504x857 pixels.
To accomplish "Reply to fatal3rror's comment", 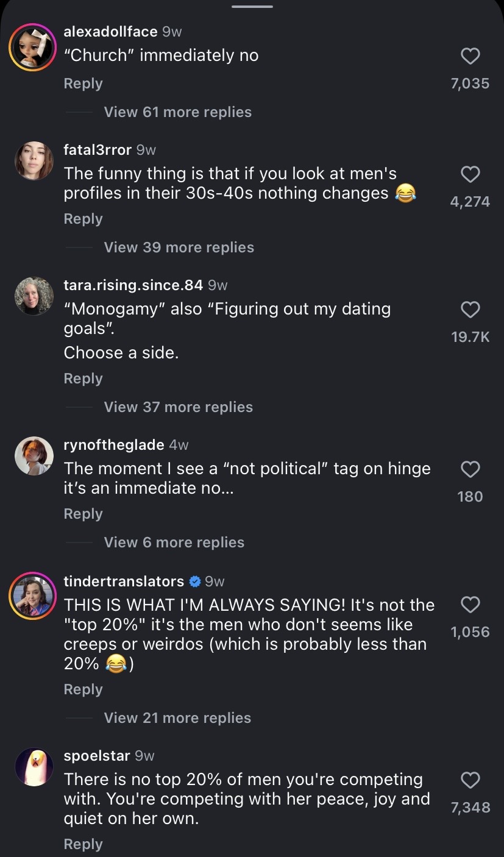I will point(83,219).
